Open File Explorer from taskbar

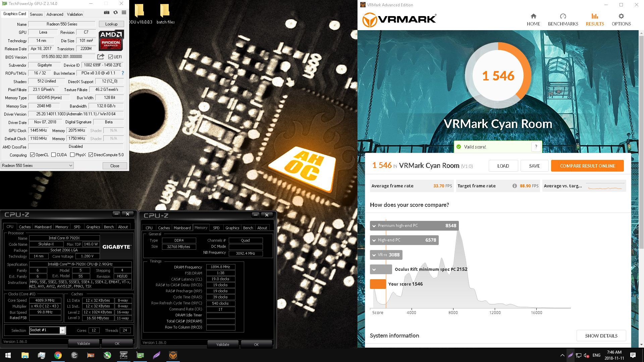coord(25,355)
